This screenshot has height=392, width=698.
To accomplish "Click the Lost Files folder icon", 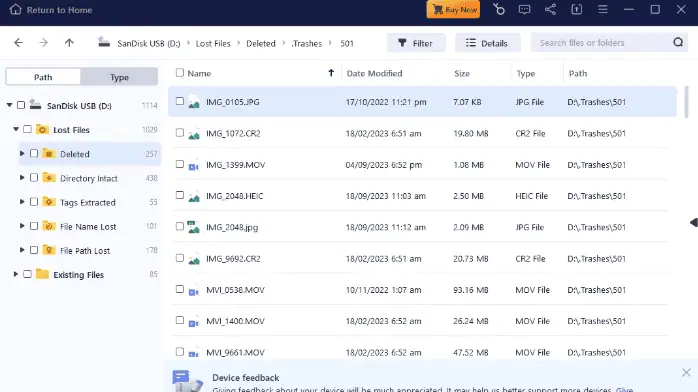I will click(42, 129).
